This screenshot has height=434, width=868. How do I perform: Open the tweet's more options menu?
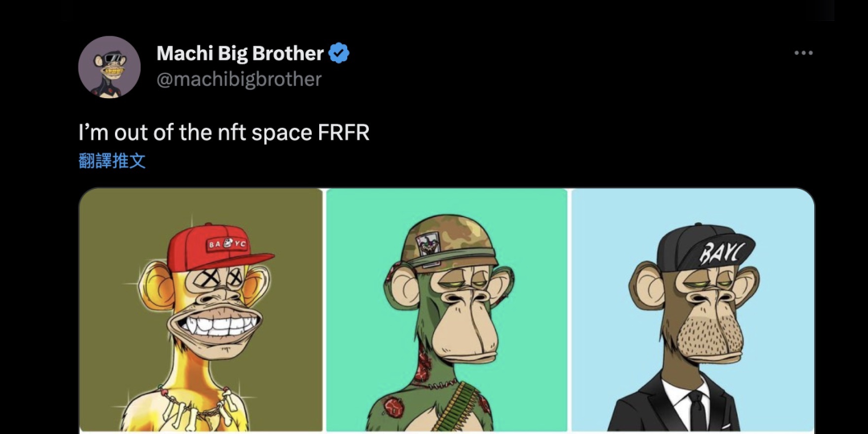803,53
